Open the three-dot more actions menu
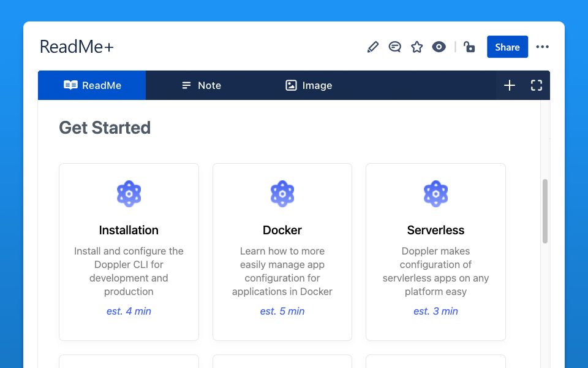This screenshot has width=588, height=368. (542, 47)
